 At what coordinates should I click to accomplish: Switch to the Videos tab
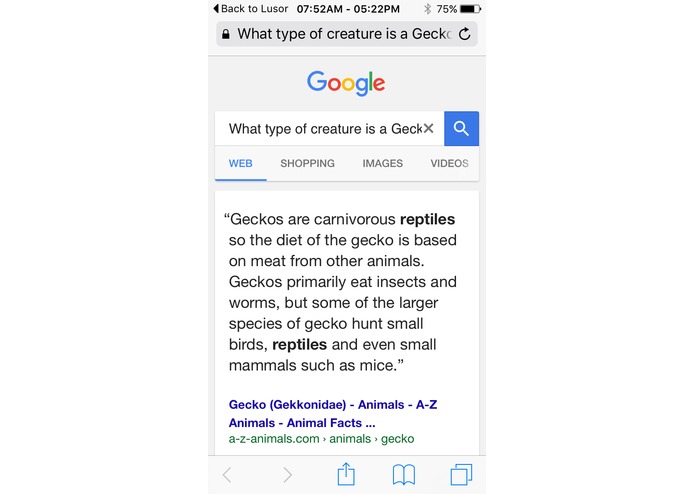[x=449, y=163]
